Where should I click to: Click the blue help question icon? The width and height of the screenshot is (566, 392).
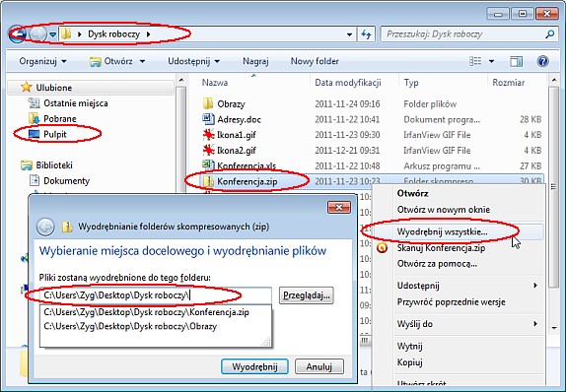(543, 61)
